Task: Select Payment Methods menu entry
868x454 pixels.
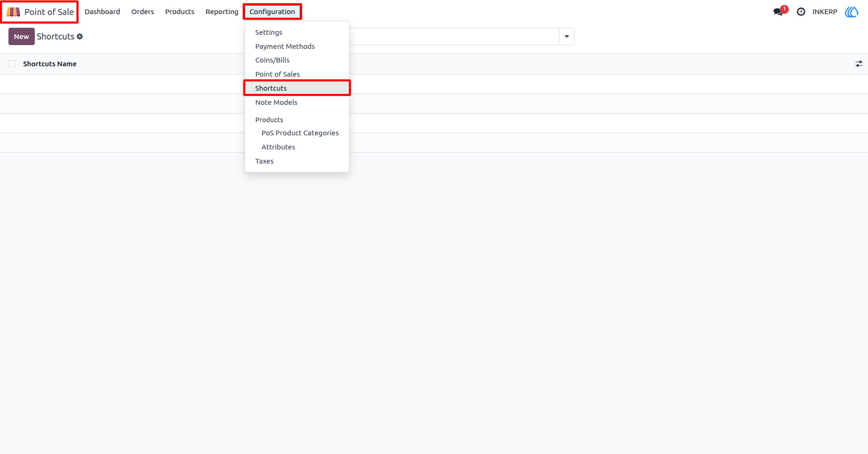Action: coord(297,47)
